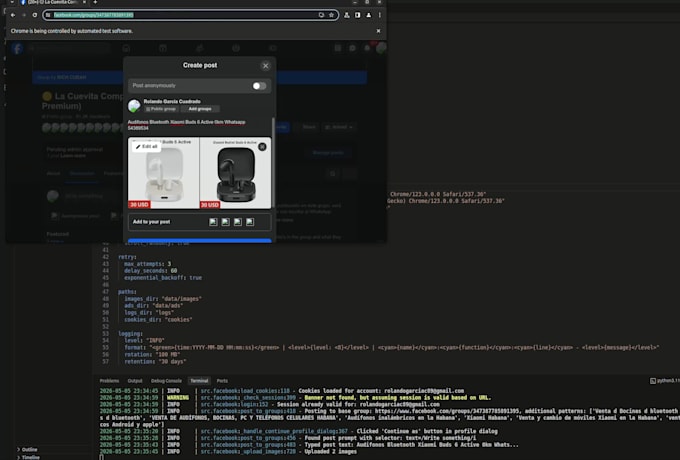This screenshot has height=460, width=680.
Task: Dismiss the automated test software banner
Action: tap(378, 31)
